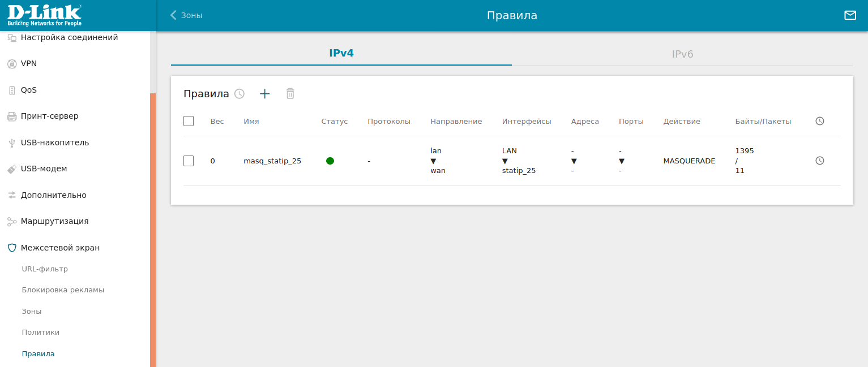Click clock icon in masq_statip_25 row

pyautogui.click(x=819, y=161)
